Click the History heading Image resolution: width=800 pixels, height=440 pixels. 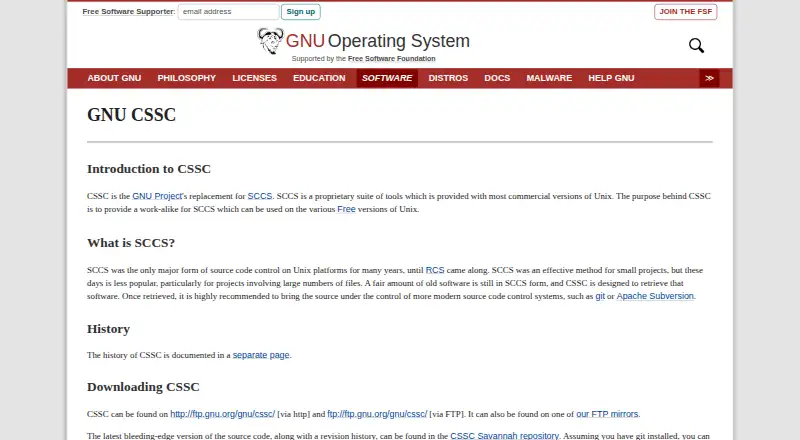pyautogui.click(x=109, y=329)
